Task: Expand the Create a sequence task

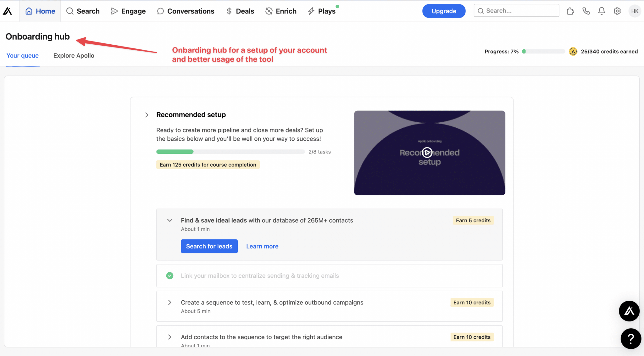Action: point(170,302)
